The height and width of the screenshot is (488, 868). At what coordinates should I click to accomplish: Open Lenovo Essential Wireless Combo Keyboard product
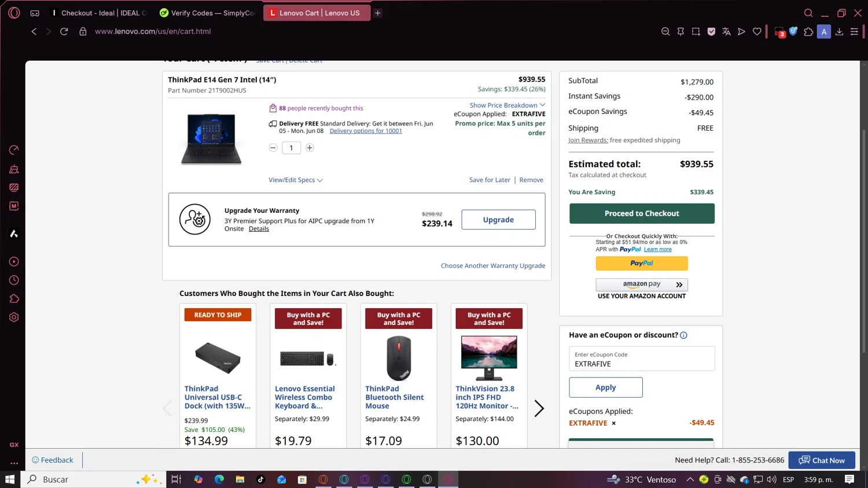point(305,397)
